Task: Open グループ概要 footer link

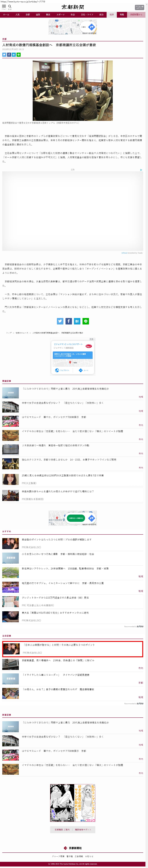Action: click(x=58, y=856)
